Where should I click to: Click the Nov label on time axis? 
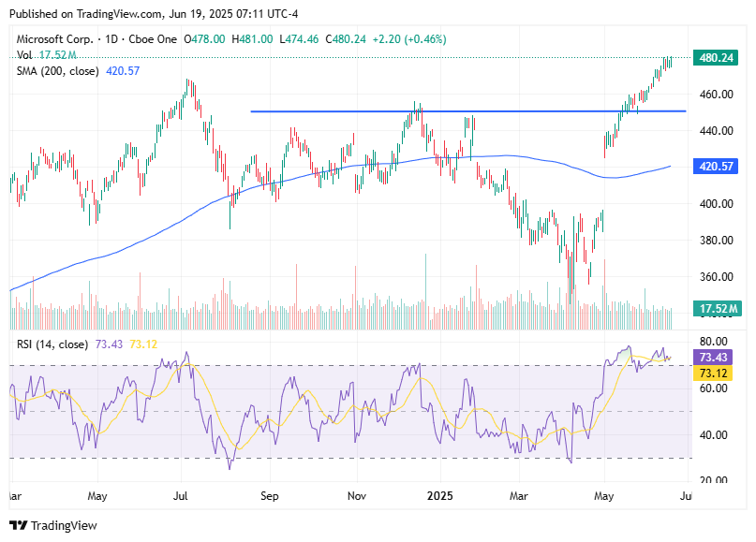[x=357, y=496]
